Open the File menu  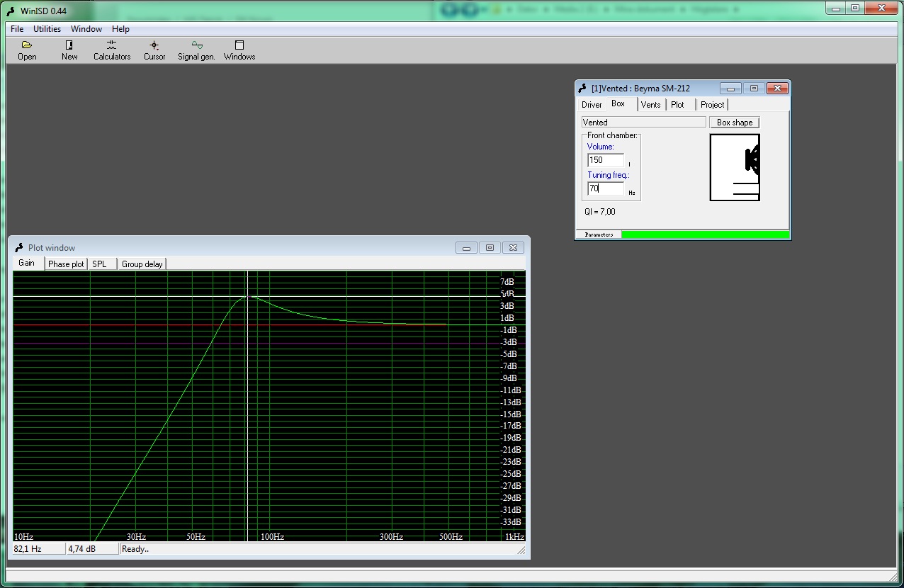[x=17, y=29]
